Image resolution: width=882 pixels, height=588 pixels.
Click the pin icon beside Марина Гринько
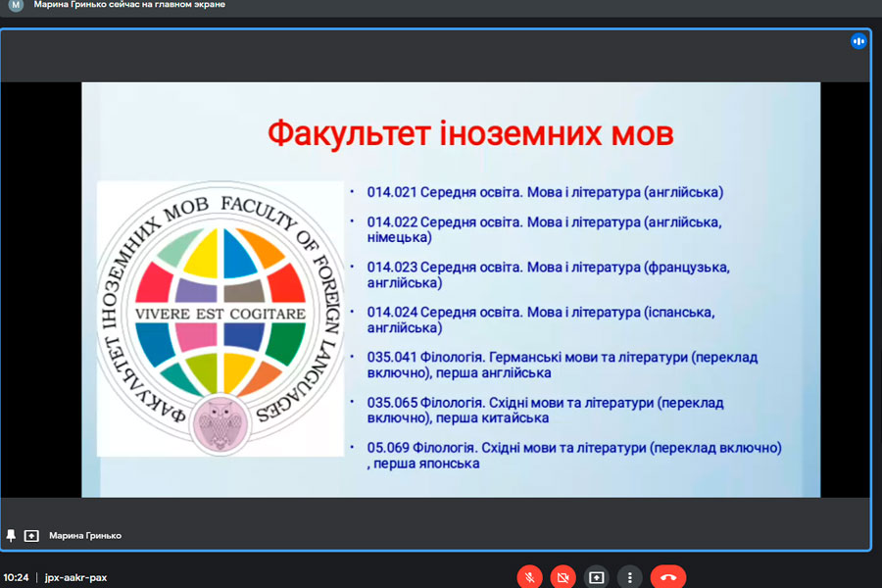click(x=11, y=536)
